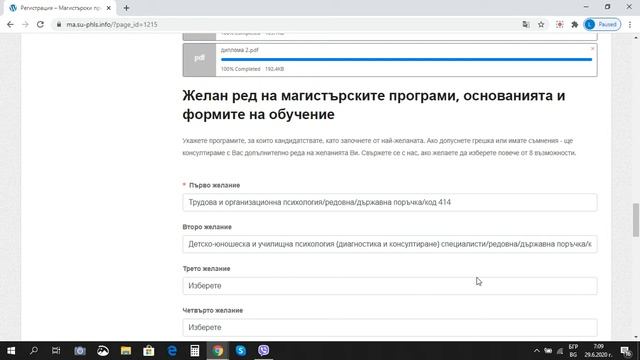Click the 100% Completed status of диплома 2.pdf
Viewport: 640px width, 360px height.
point(240,69)
